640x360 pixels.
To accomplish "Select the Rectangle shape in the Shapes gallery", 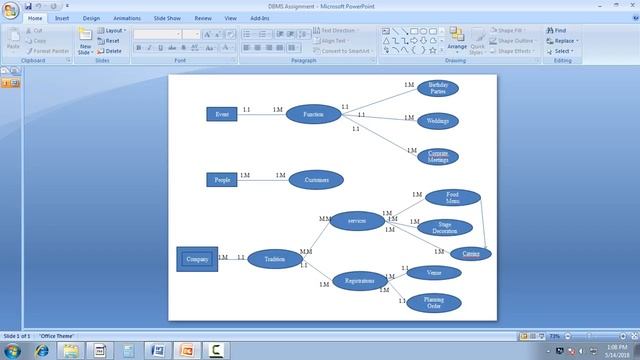I will click(x=414, y=31).
